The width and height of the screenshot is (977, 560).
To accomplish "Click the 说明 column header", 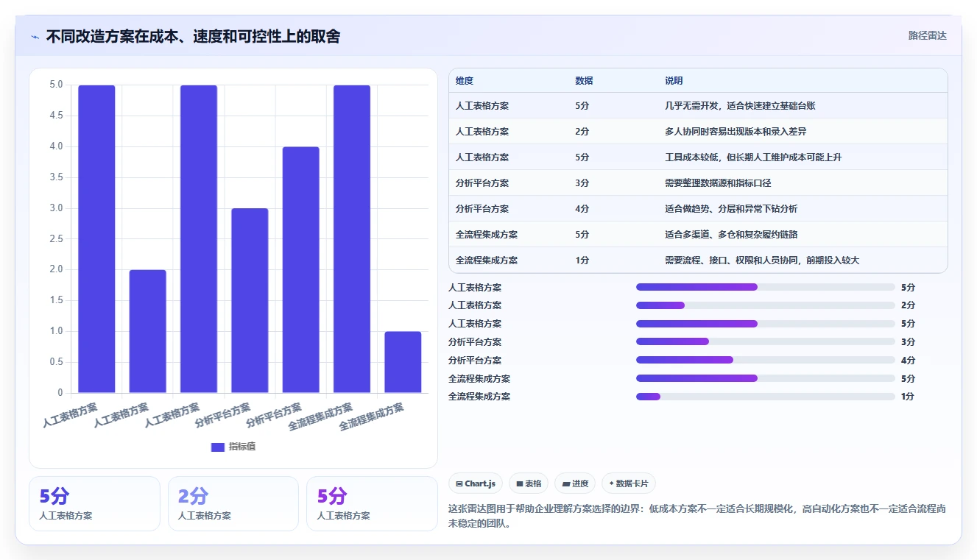I will tap(674, 81).
